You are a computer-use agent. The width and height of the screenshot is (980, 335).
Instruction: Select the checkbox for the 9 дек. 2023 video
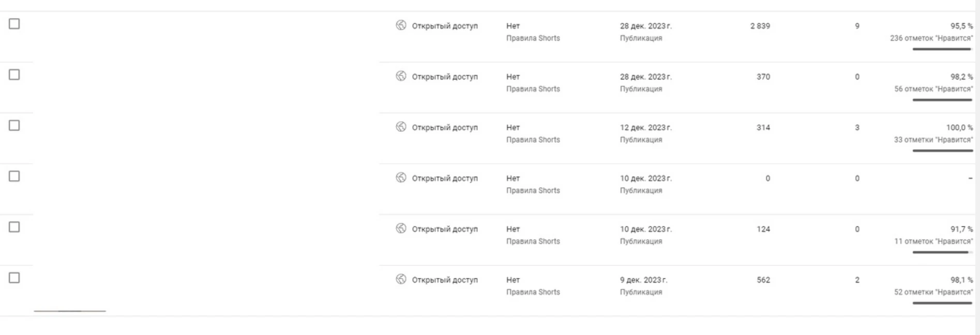[14, 278]
